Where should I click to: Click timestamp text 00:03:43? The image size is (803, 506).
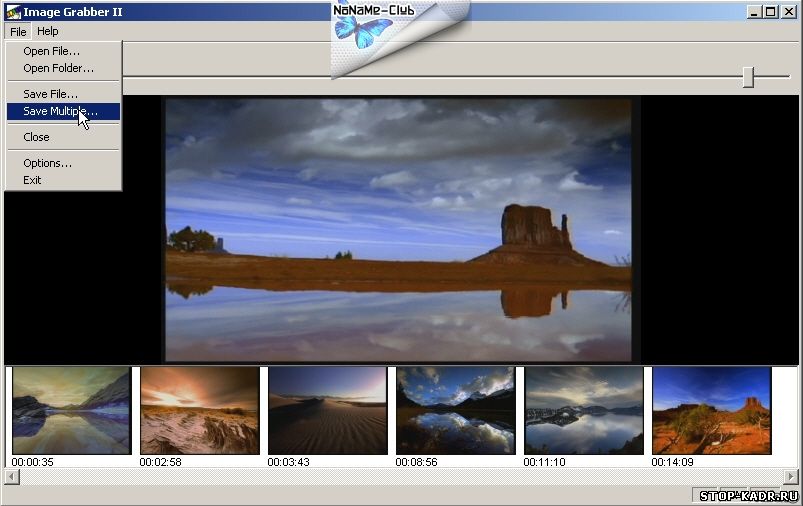pyautogui.click(x=288, y=462)
